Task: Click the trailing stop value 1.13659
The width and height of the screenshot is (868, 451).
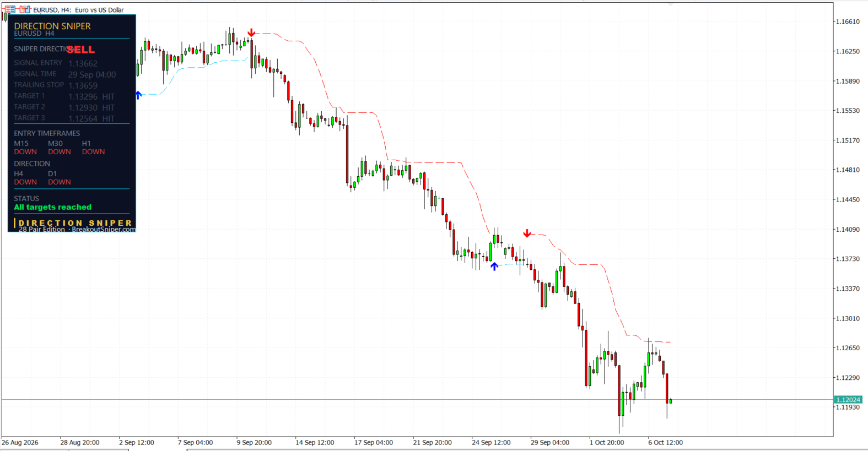Action: (83, 86)
